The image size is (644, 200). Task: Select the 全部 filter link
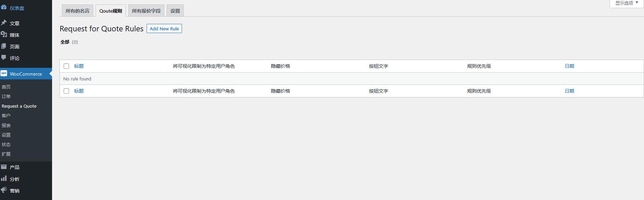pyautogui.click(x=65, y=42)
